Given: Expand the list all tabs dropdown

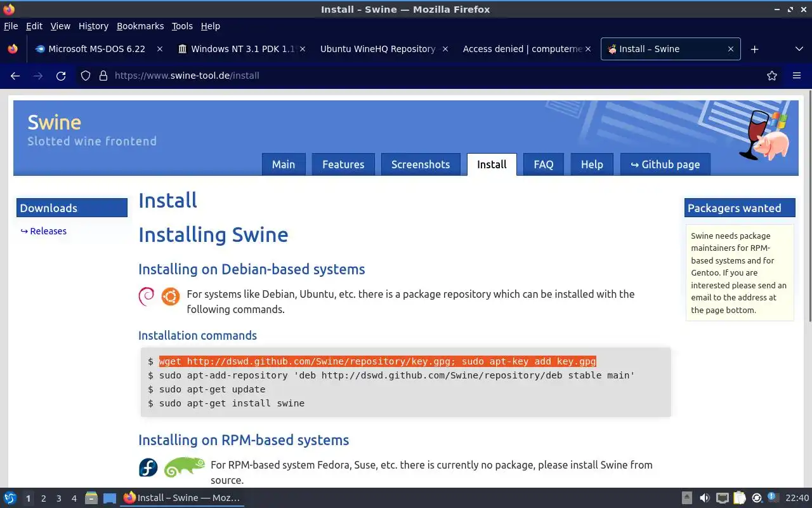Looking at the screenshot, I should (x=799, y=49).
